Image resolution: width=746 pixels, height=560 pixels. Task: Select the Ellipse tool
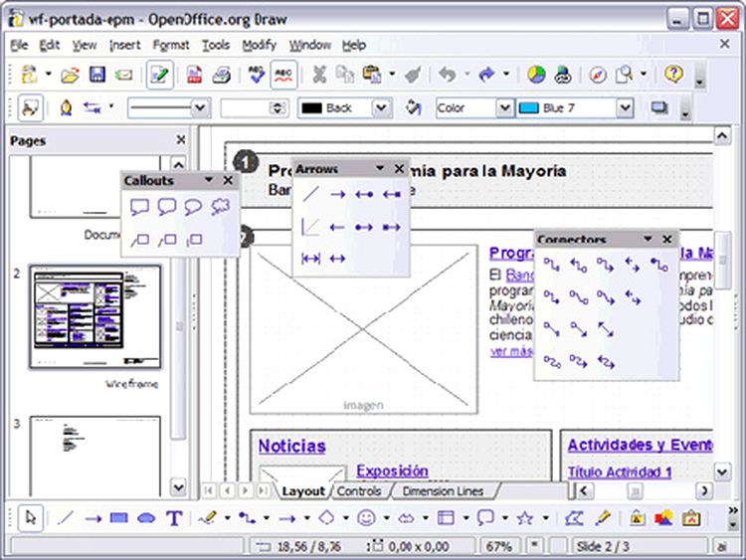(x=146, y=517)
